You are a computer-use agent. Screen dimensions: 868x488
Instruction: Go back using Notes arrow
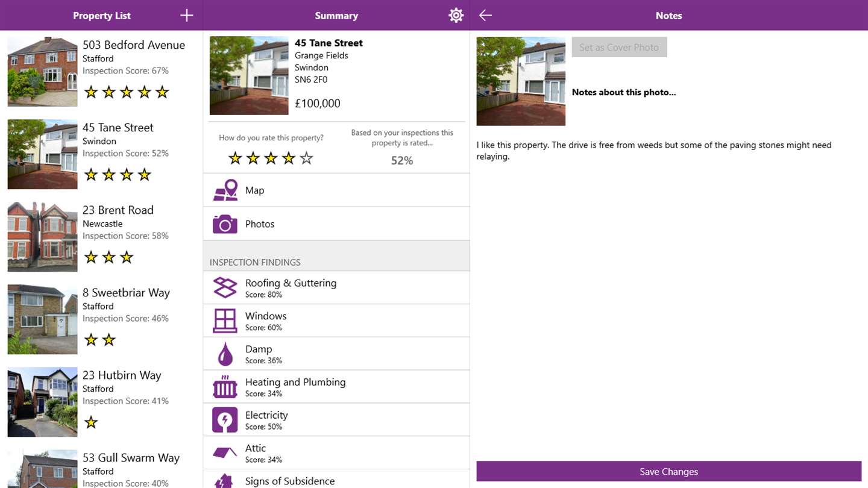point(486,16)
